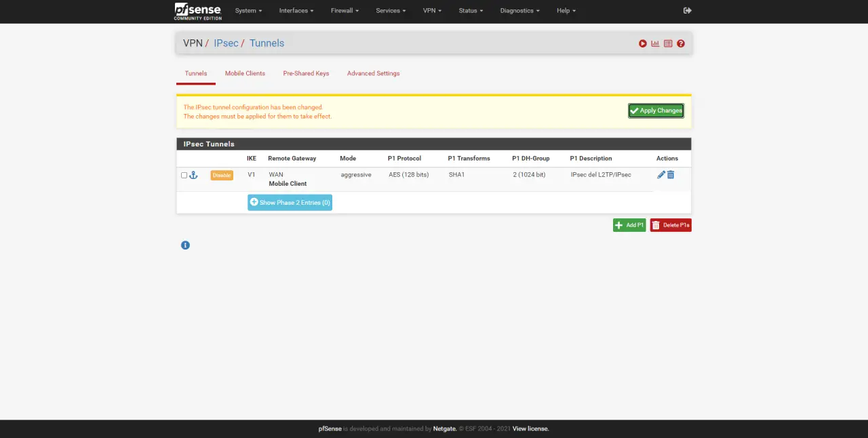Click the red help question mark icon
This screenshot has height=438, width=868.
(681, 43)
